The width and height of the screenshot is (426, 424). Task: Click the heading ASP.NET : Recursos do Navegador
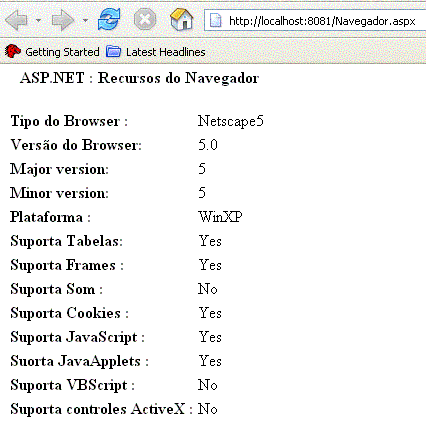pos(139,78)
